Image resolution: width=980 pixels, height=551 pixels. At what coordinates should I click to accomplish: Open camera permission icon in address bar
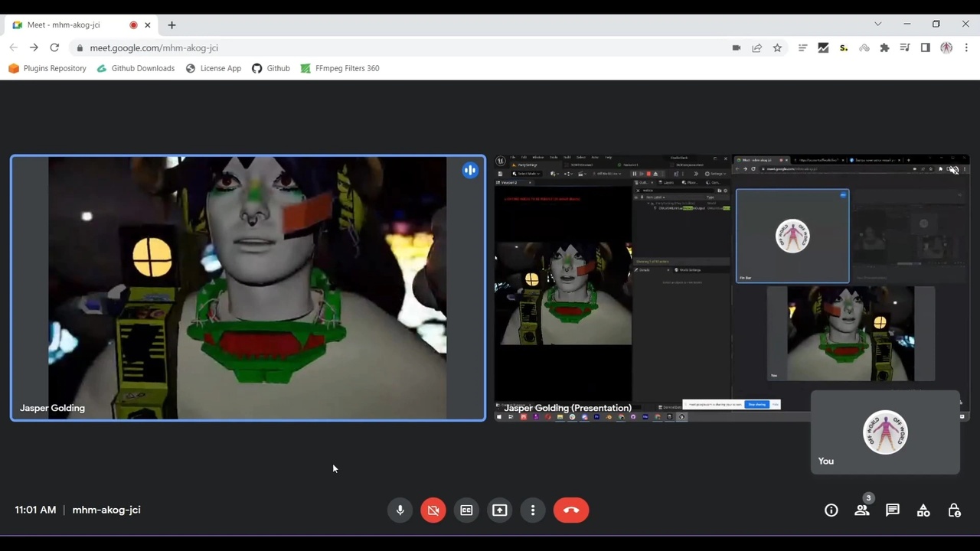pyautogui.click(x=736, y=47)
